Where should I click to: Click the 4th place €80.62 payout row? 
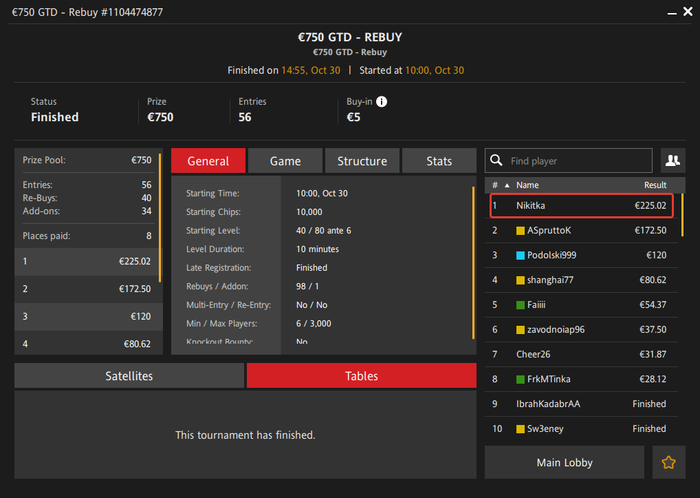(87, 344)
